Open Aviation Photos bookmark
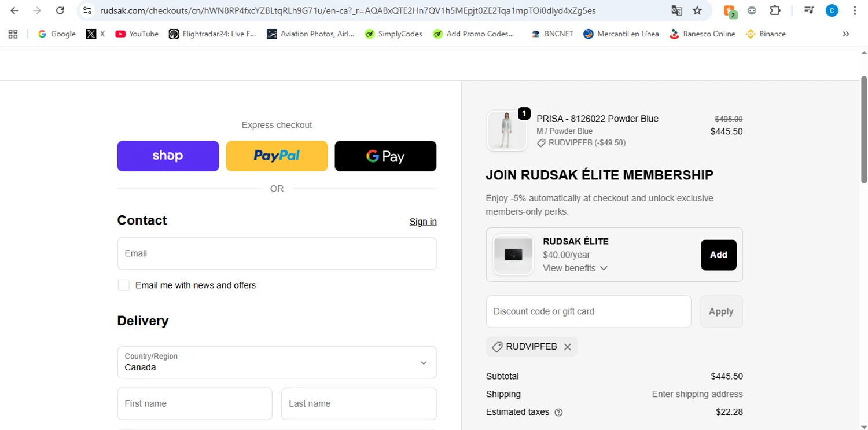 pyautogui.click(x=311, y=34)
